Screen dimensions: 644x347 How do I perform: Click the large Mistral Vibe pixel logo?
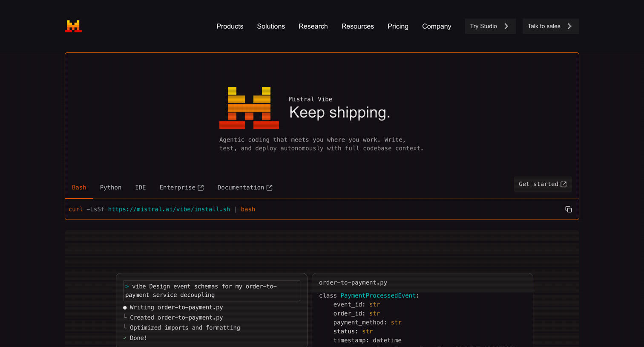coord(249,108)
